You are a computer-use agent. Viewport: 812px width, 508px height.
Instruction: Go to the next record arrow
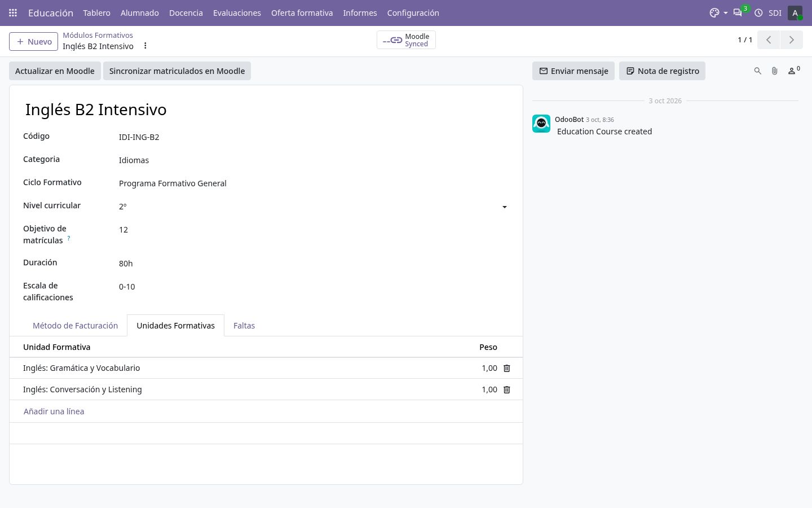[792, 40]
